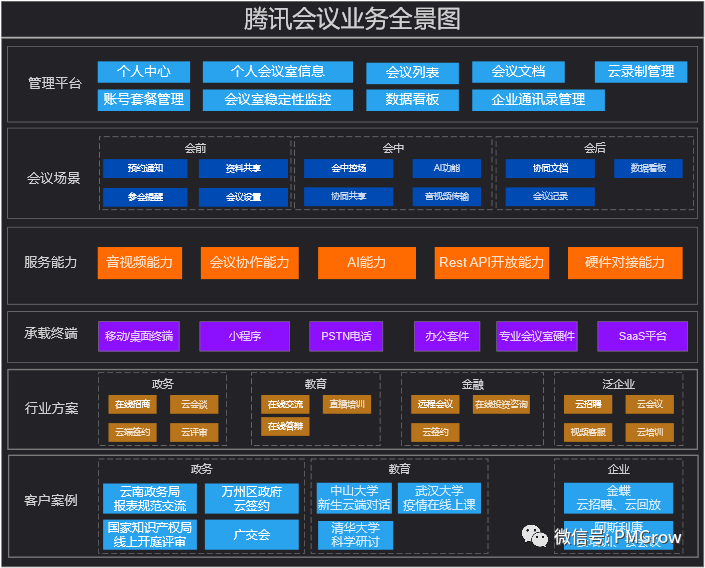Click the 预约通知 box under 会前

coord(145,169)
